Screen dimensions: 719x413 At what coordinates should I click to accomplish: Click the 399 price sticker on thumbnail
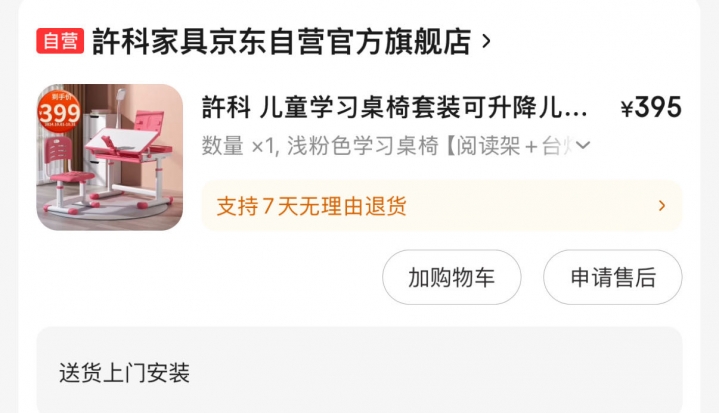(60, 112)
